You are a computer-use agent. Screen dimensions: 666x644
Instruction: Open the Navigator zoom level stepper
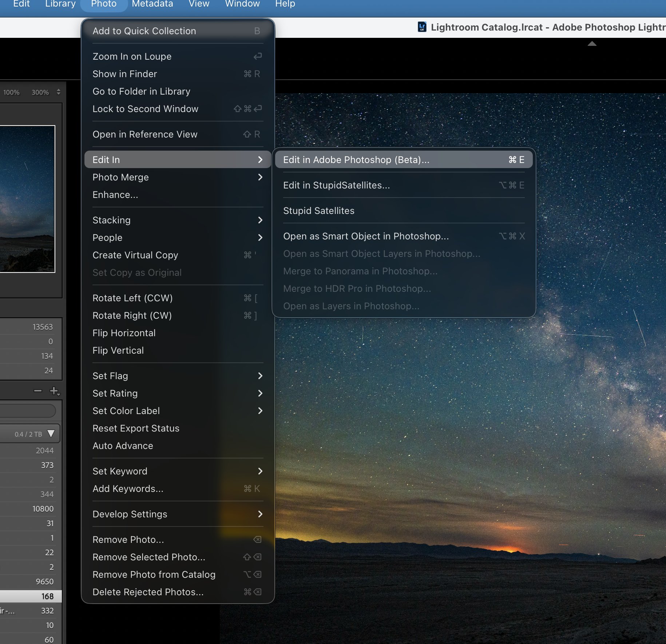59,92
